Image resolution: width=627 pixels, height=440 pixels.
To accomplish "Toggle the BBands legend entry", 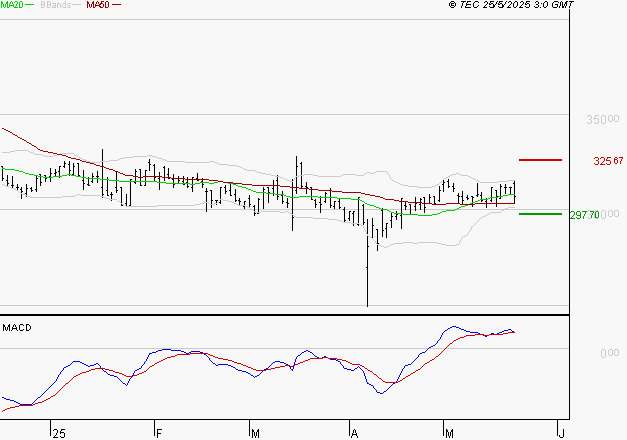I will click(54, 5).
